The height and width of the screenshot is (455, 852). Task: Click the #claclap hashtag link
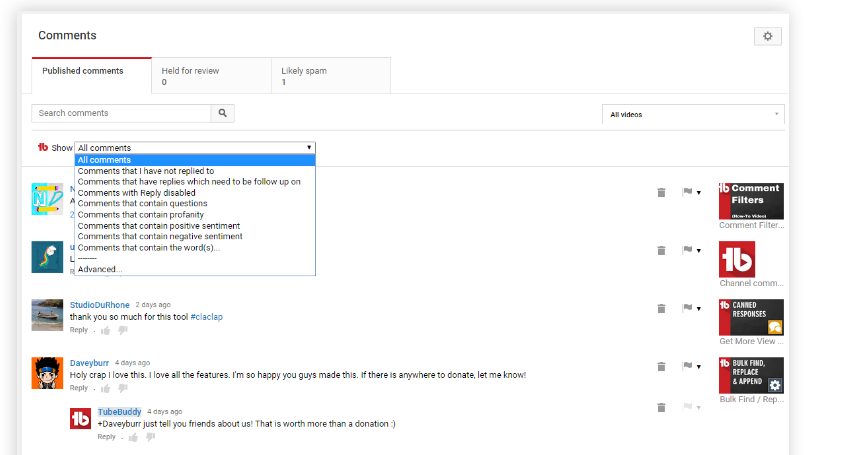[206, 317]
